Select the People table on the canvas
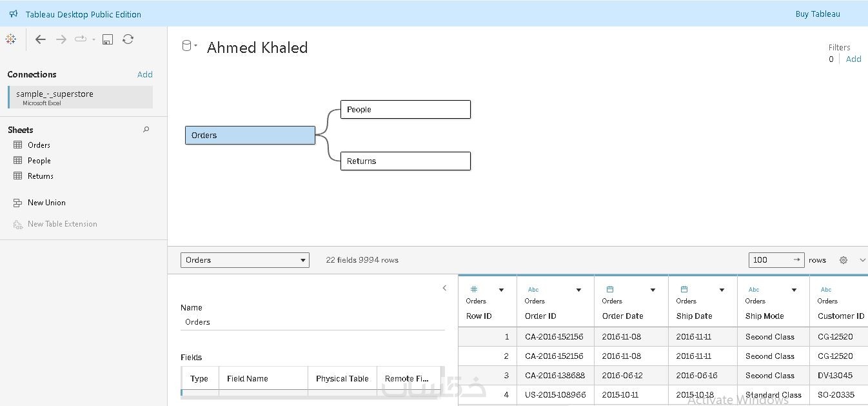The width and height of the screenshot is (868, 406). (x=406, y=109)
